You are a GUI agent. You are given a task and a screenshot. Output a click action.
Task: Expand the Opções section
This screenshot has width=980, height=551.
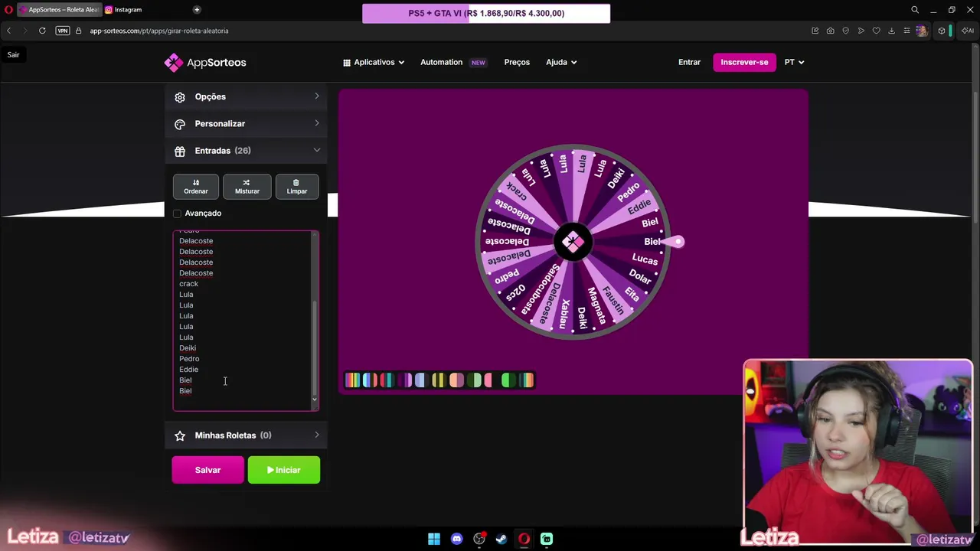[247, 97]
